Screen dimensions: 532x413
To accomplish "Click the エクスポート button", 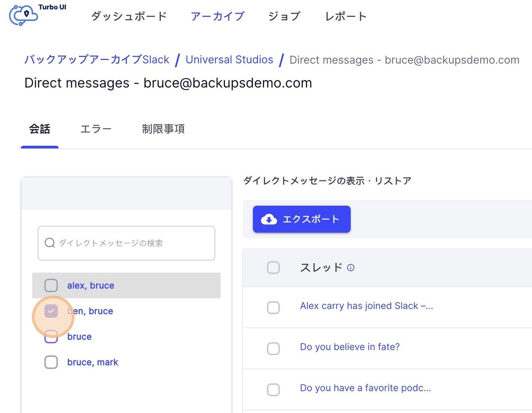I will tap(302, 219).
